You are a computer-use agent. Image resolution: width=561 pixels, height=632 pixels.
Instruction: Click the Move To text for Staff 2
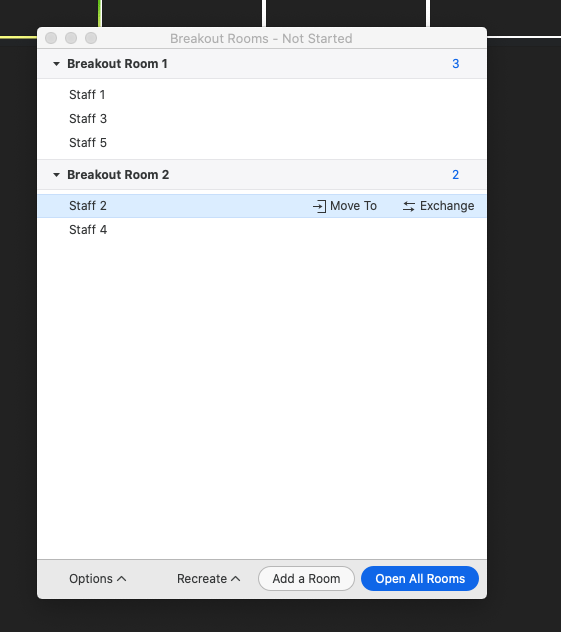pyautogui.click(x=353, y=206)
